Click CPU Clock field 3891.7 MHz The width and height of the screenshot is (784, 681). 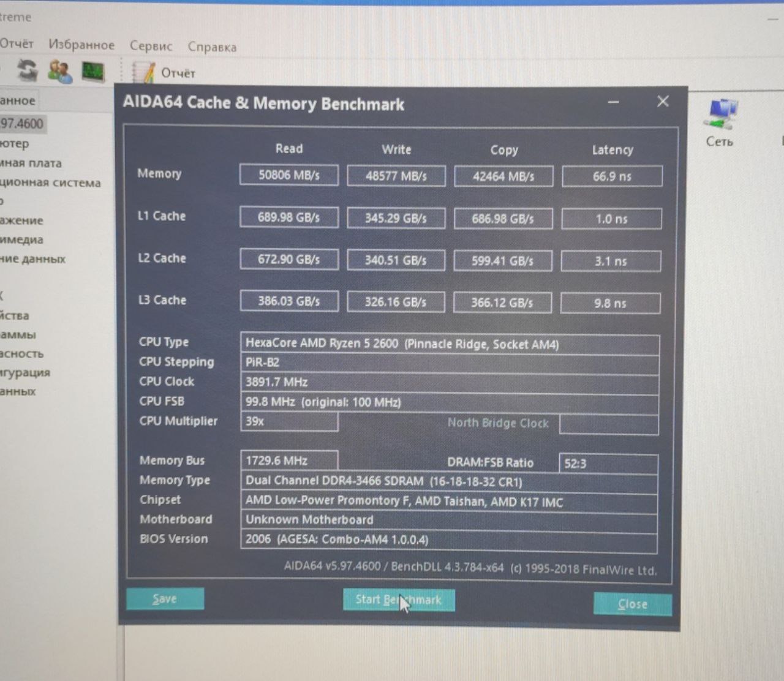click(x=450, y=383)
